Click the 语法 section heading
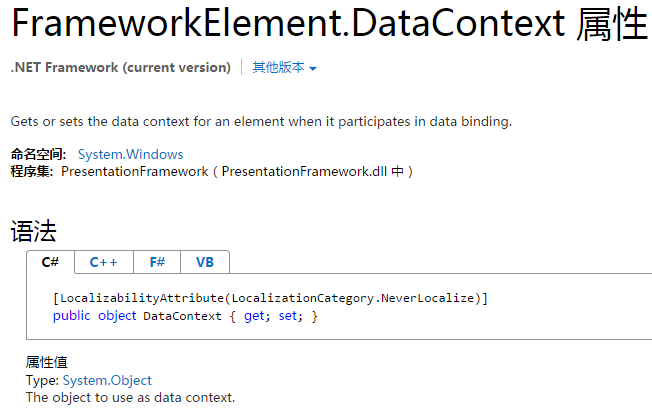652x409 pixels. [33, 231]
